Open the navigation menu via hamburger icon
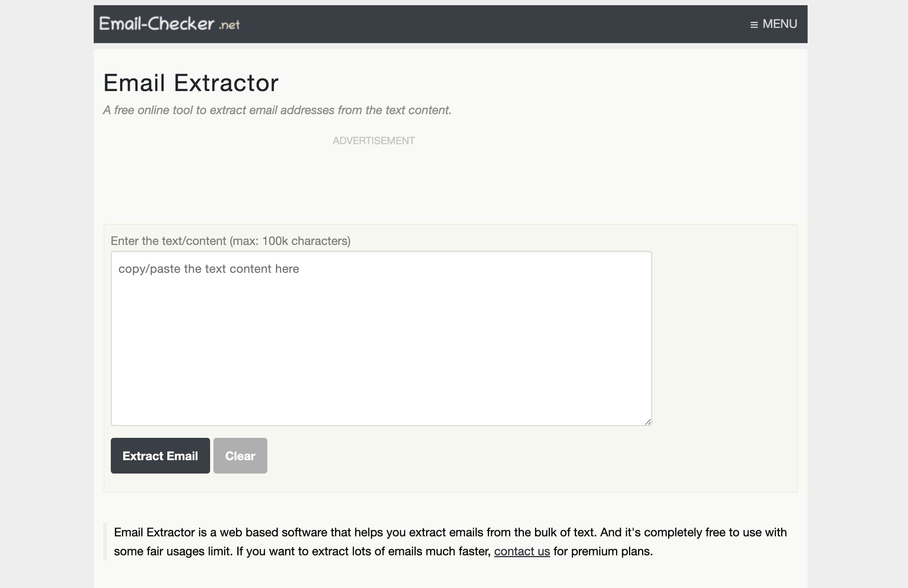 (753, 24)
